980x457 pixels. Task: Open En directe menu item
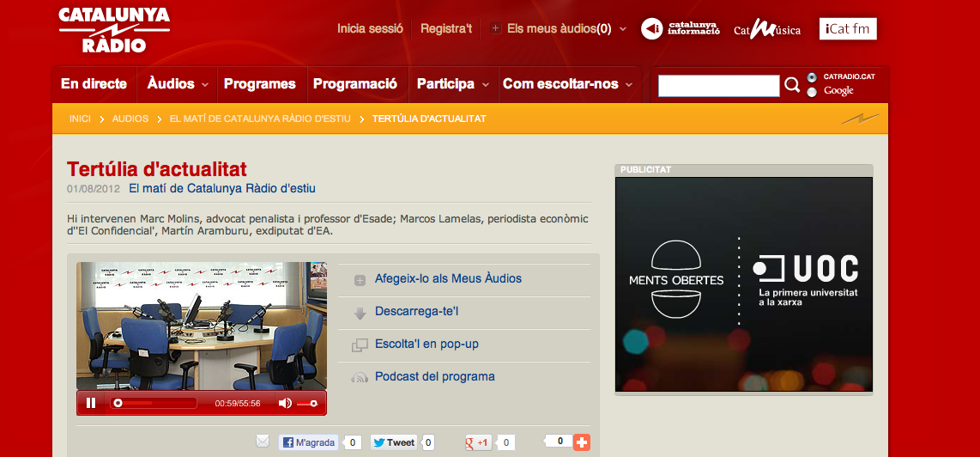coord(94,84)
